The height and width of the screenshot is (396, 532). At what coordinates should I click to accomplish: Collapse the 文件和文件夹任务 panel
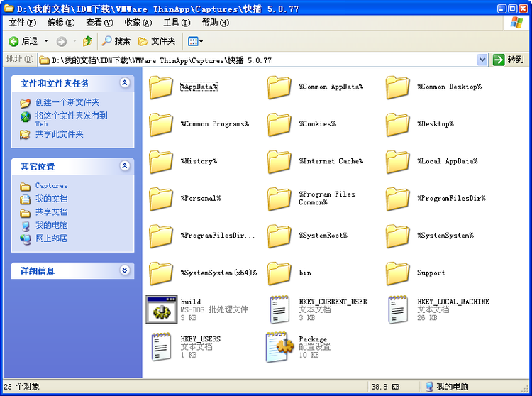tap(125, 83)
